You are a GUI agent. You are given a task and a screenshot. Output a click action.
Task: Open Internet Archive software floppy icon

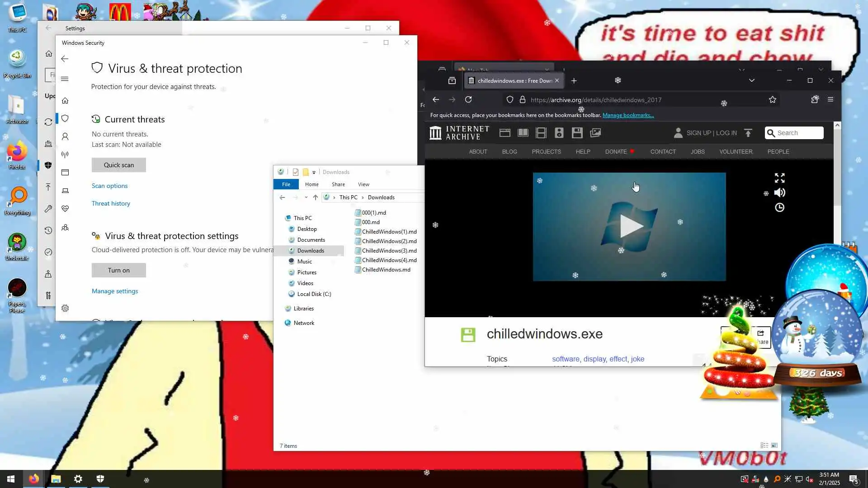tap(577, 133)
